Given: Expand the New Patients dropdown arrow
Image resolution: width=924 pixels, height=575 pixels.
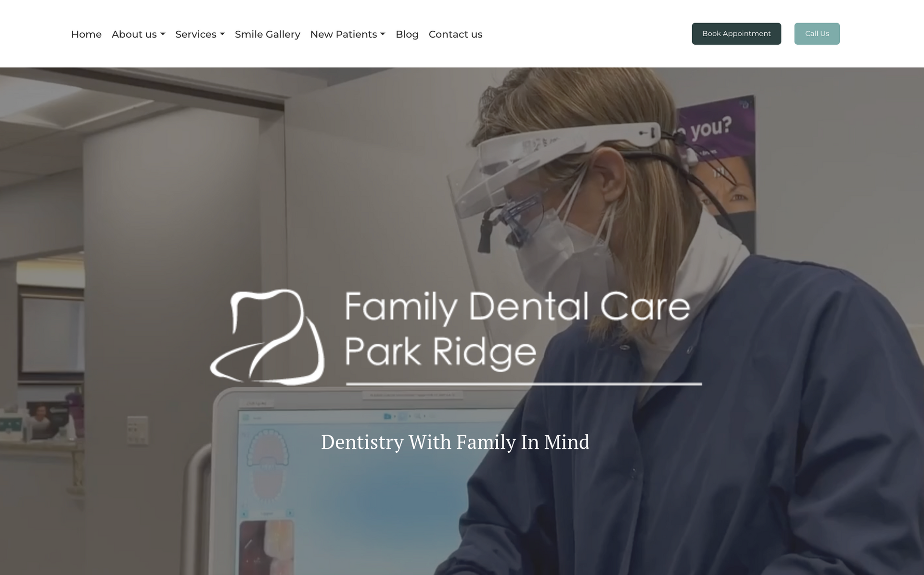Looking at the screenshot, I should pos(383,34).
